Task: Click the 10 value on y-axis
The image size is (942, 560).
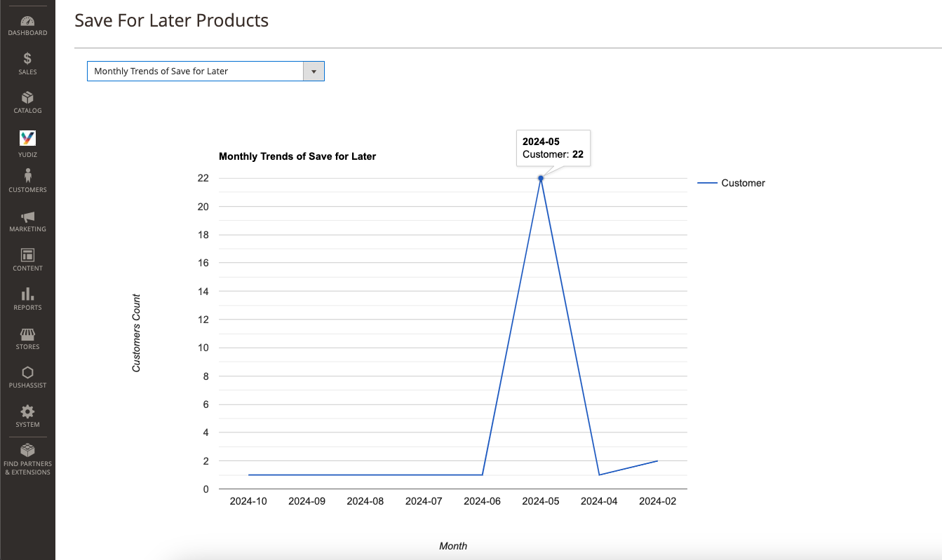Action: [x=203, y=348]
